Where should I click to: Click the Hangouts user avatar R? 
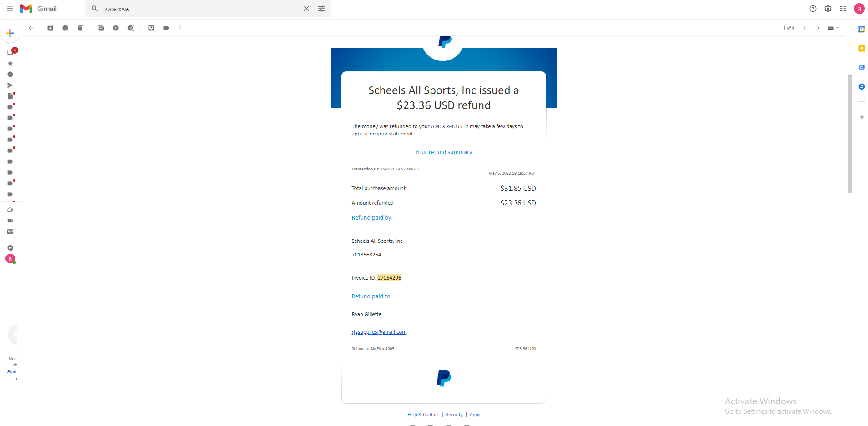pos(10,259)
